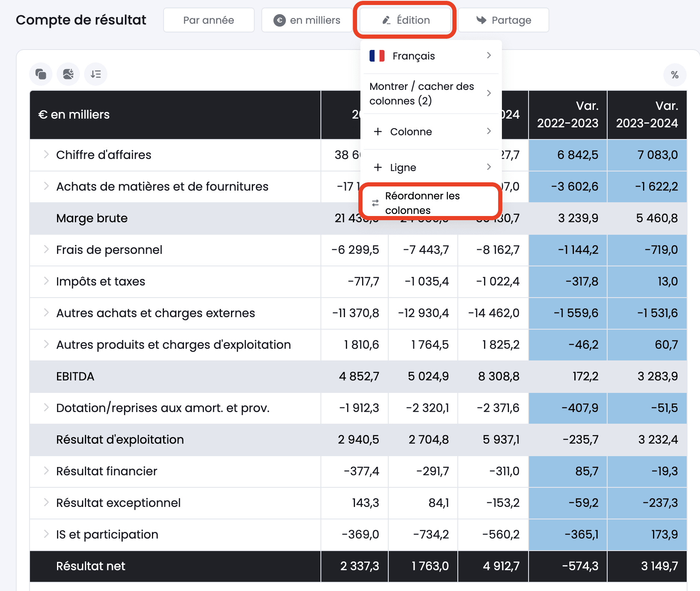This screenshot has height=591, width=700.
Task: Select cell 4 912,7 in Résultat net
Action: coord(493,566)
